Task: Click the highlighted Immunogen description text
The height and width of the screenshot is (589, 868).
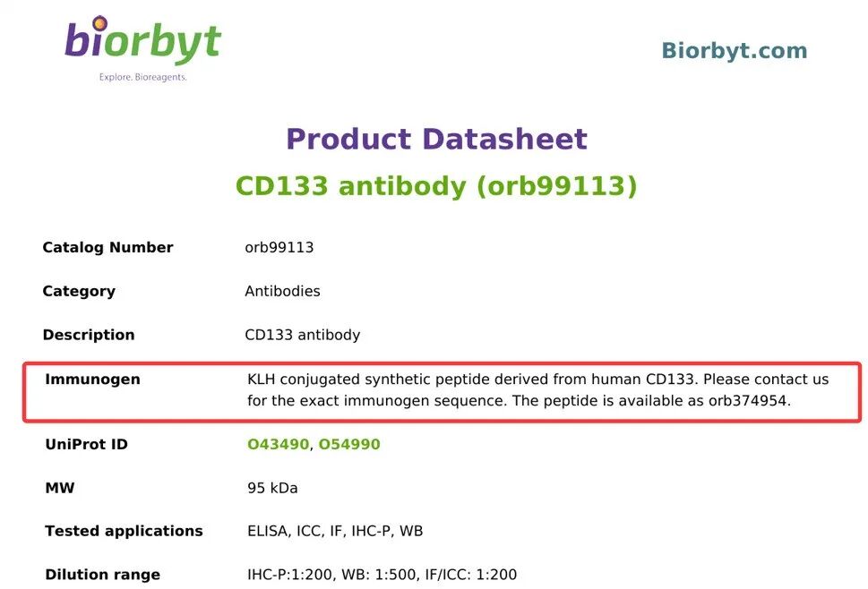Action: pos(537,390)
